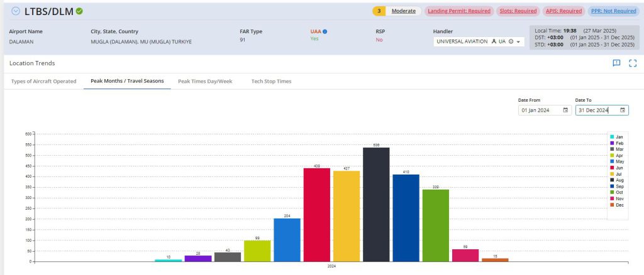Screen dimensions: 644x275
Task: Click the Moderate rating button
Action: pos(403,11)
